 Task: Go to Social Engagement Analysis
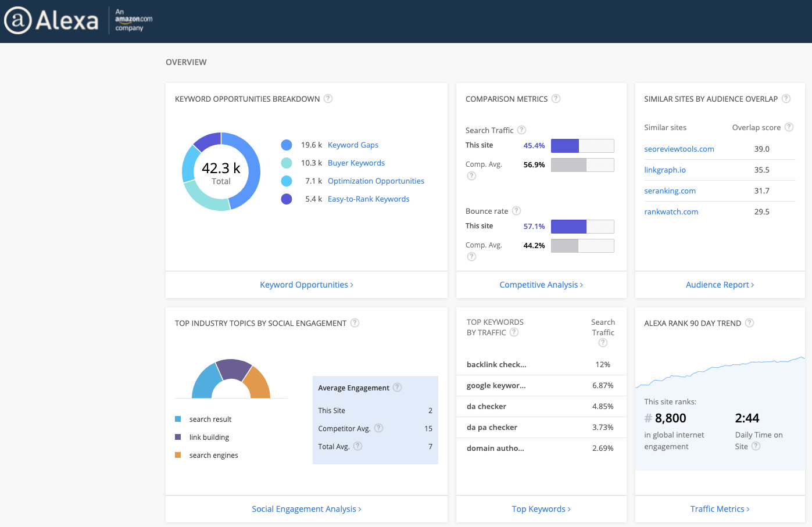coord(306,509)
